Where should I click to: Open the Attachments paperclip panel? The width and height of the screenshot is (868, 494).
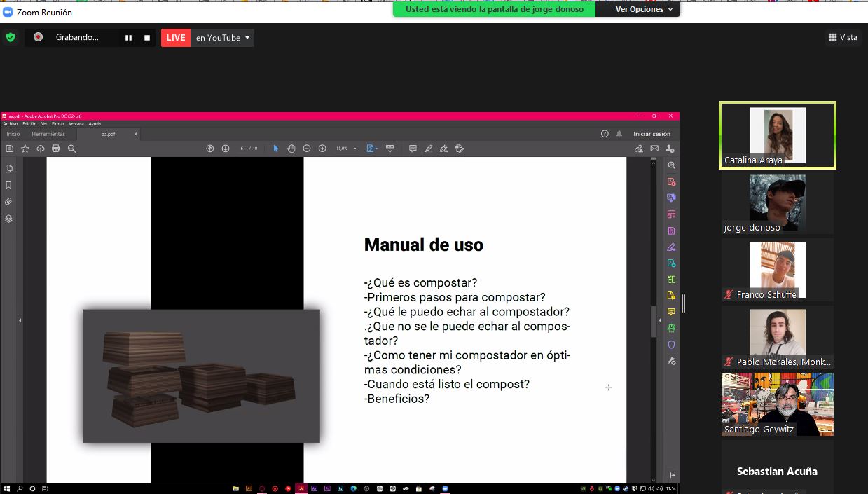point(9,202)
